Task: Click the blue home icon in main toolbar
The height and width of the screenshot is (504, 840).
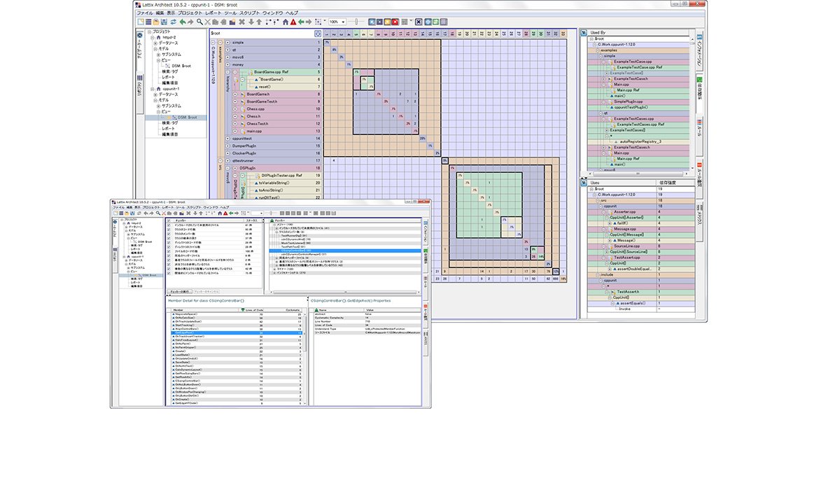Action: [x=285, y=22]
